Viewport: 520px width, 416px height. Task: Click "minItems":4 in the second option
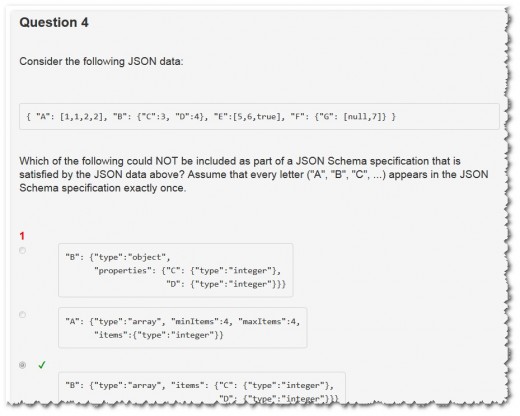(x=201, y=321)
